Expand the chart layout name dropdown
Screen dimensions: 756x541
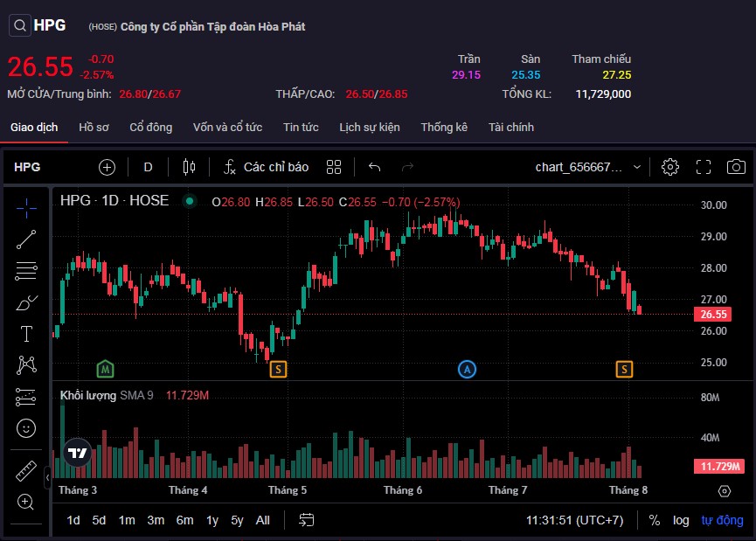(x=637, y=167)
